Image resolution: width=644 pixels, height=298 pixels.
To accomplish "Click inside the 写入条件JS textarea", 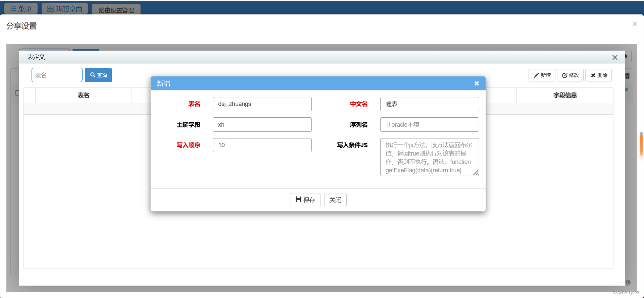I will (x=430, y=157).
